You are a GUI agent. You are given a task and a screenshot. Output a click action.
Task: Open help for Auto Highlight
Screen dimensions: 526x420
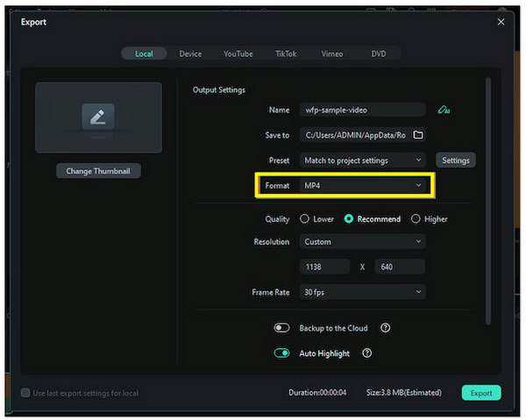(367, 352)
